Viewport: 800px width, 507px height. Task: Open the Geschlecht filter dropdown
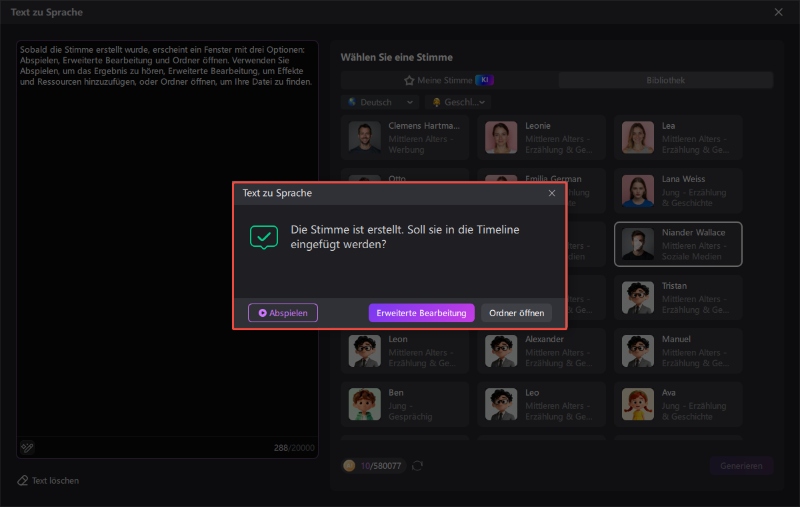coord(458,102)
